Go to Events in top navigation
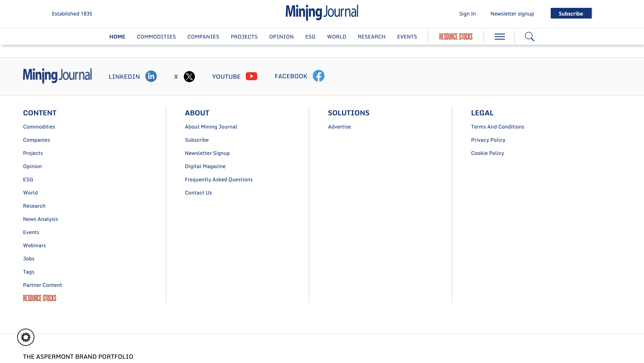The width and height of the screenshot is (644, 363). coord(407,37)
